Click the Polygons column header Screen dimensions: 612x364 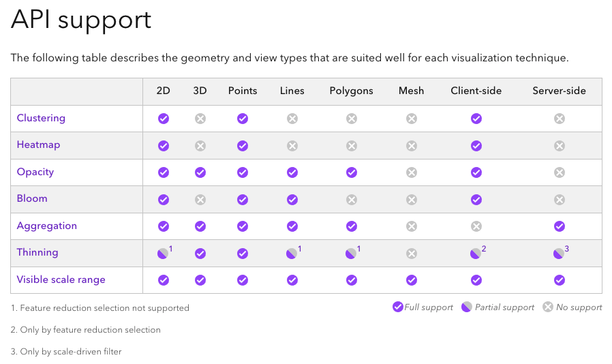[x=352, y=91]
